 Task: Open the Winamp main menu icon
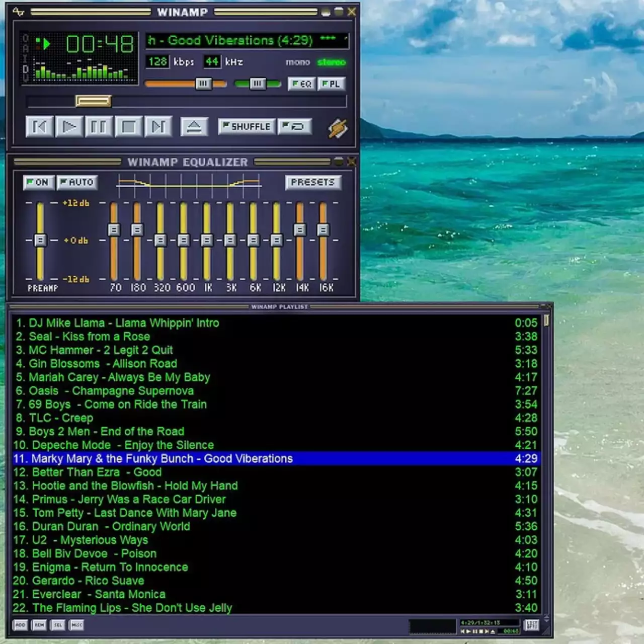(18, 12)
